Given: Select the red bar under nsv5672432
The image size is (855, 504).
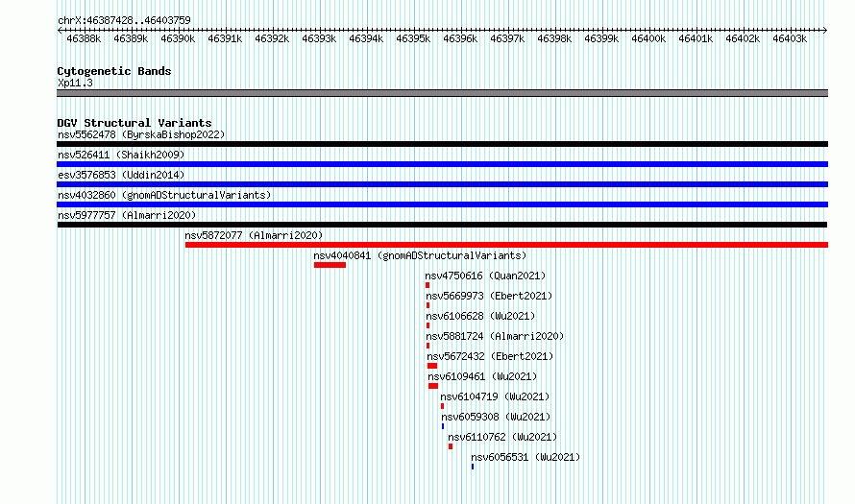Looking at the screenshot, I should click(432, 366).
